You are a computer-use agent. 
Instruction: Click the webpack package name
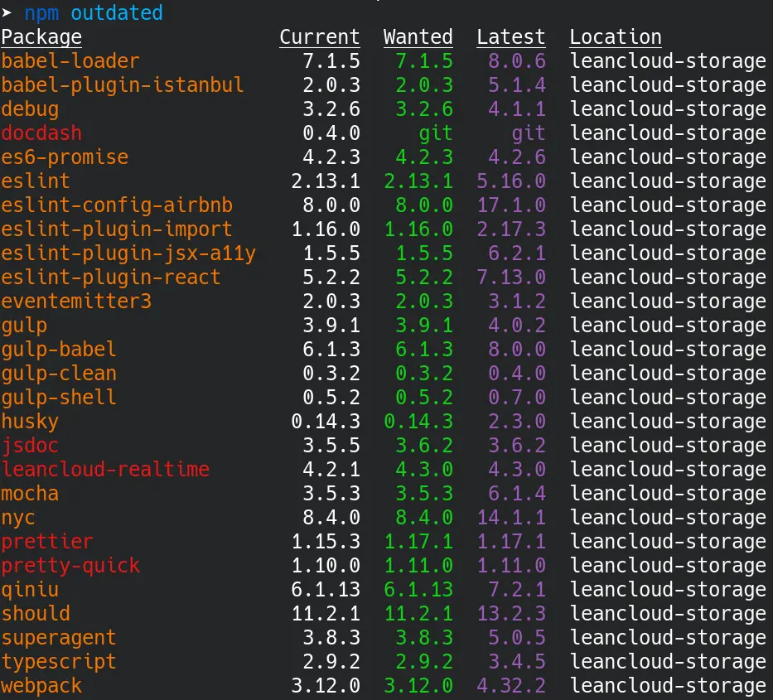(41, 685)
